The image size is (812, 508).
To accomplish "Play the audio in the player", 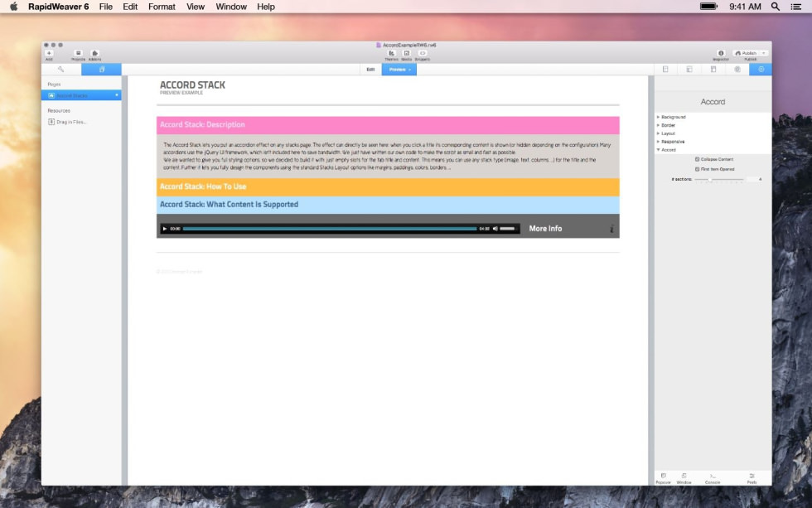I will coord(165,229).
